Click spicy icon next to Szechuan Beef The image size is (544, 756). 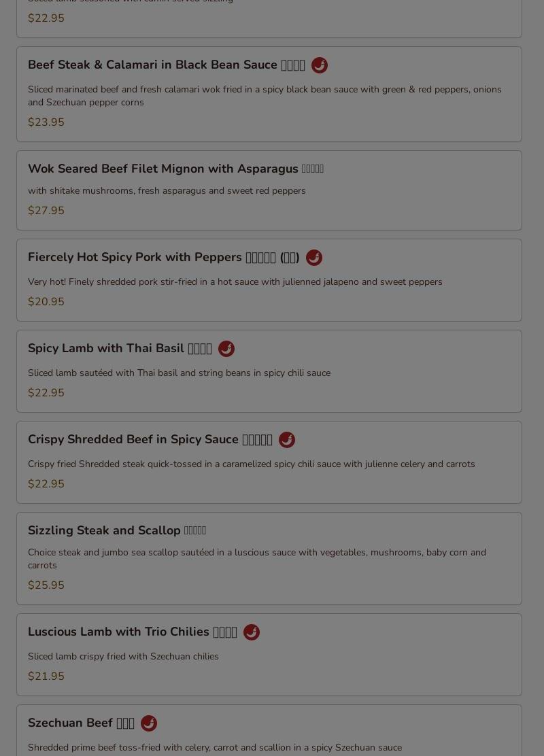[148, 723]
